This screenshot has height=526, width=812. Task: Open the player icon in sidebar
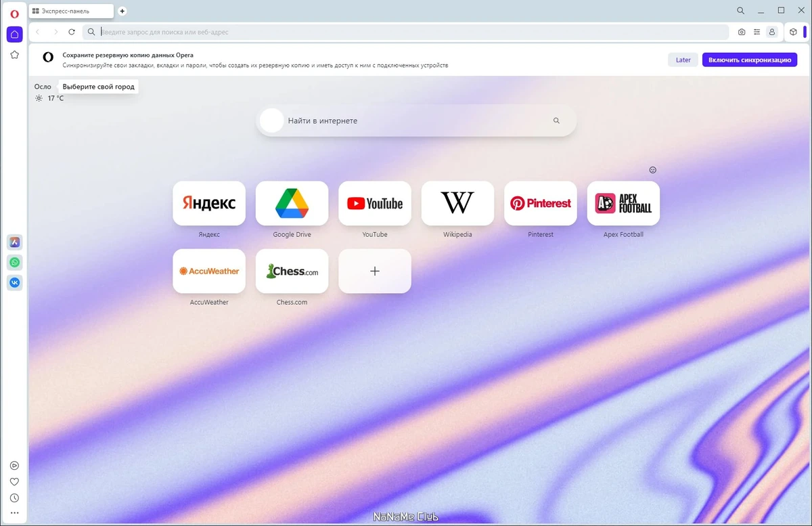click(x=14, y=466)
